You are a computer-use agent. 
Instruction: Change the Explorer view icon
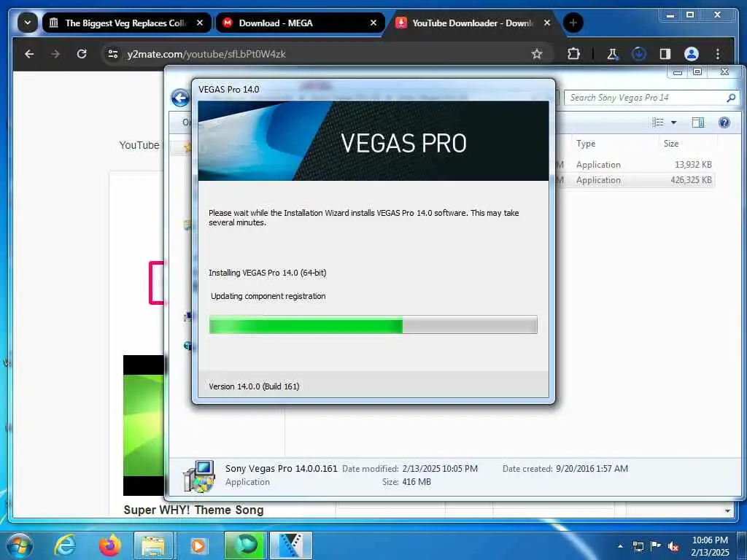(658, 122)
